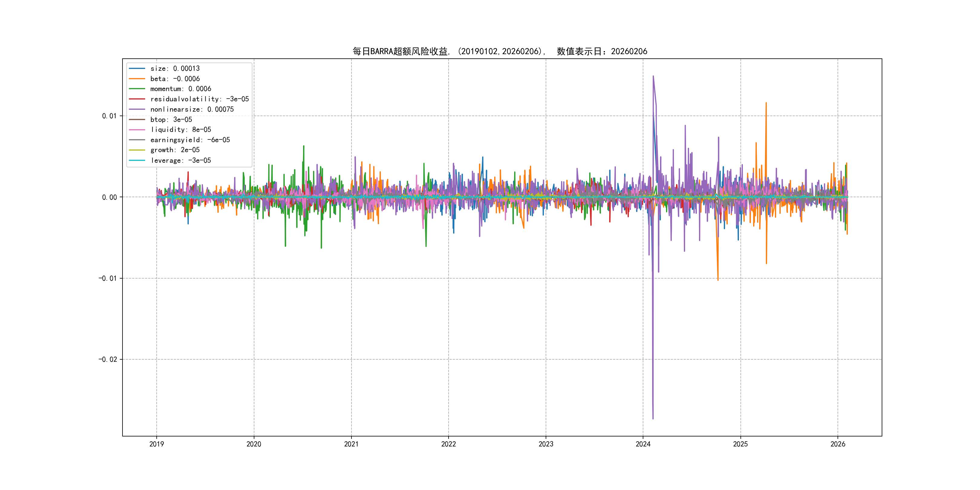This screenshot has height=490, width=980.
Task: Click the momentum legend green line swatch
Action: coord(137,89)
